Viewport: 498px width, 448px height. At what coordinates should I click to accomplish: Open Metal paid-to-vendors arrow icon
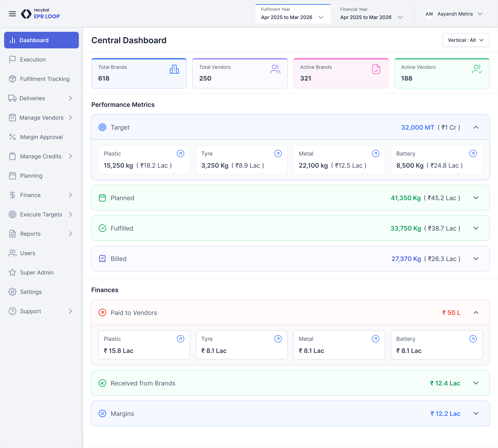[375, 339]
